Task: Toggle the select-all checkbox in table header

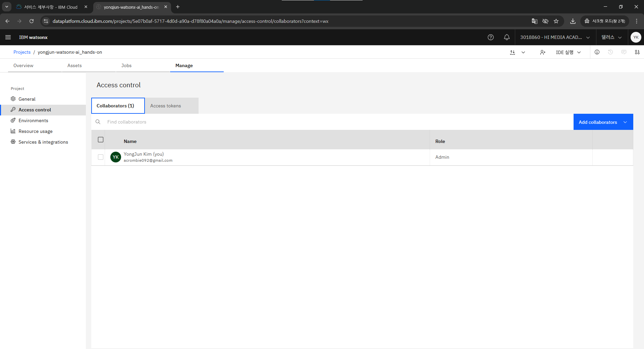Action: [101, 140]
